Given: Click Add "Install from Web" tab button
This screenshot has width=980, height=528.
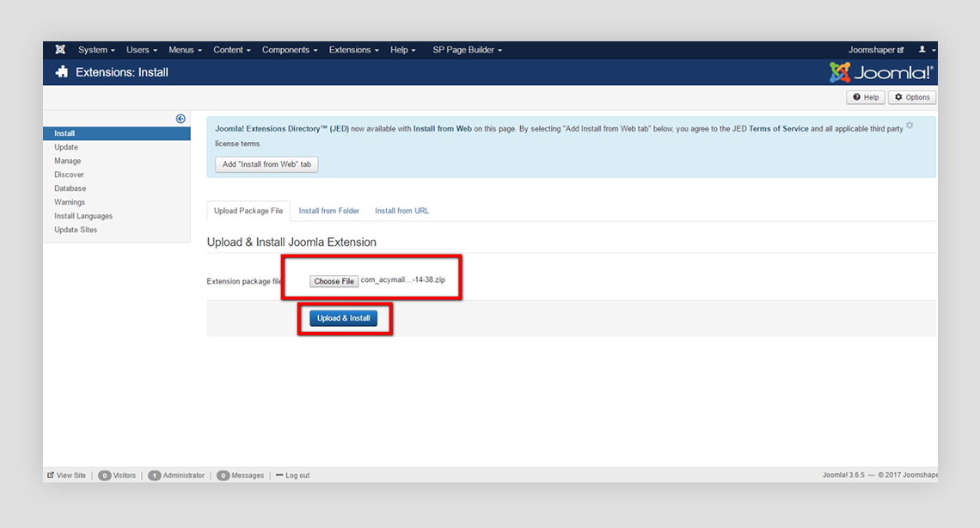Looking at the screenshot, I should [266, 164].
